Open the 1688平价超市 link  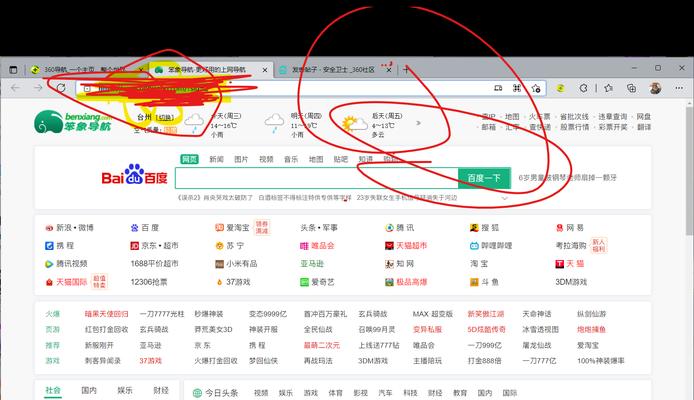[154, 264]
